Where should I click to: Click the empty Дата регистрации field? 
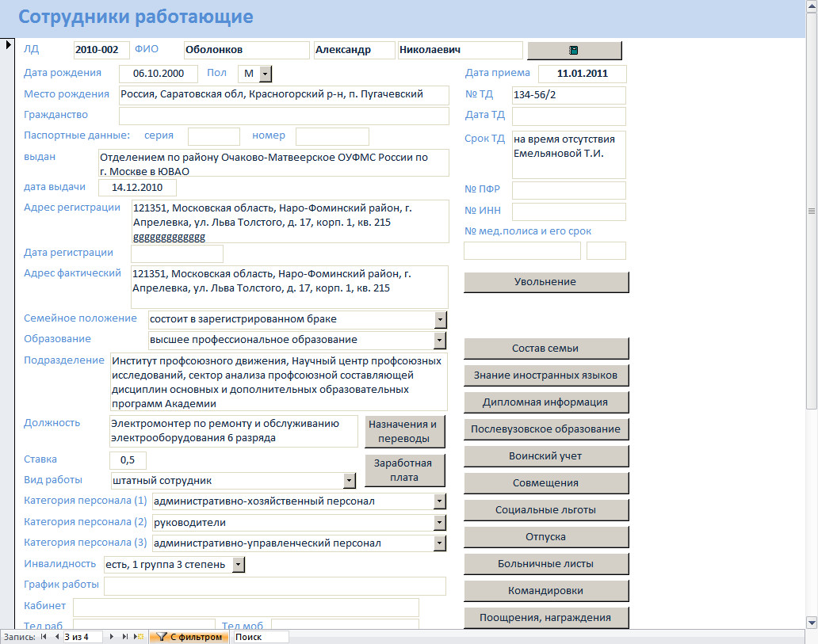point(177,253)
